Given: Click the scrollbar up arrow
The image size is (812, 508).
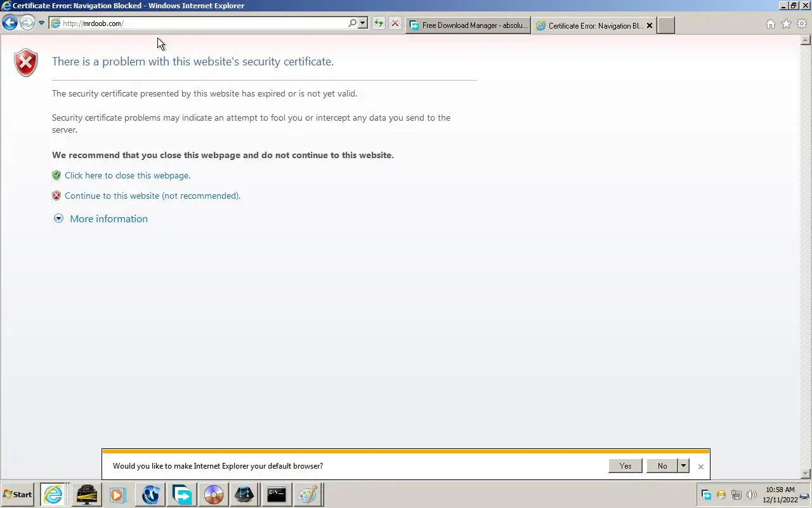Looking at the screenshot, I should (806, 40).
